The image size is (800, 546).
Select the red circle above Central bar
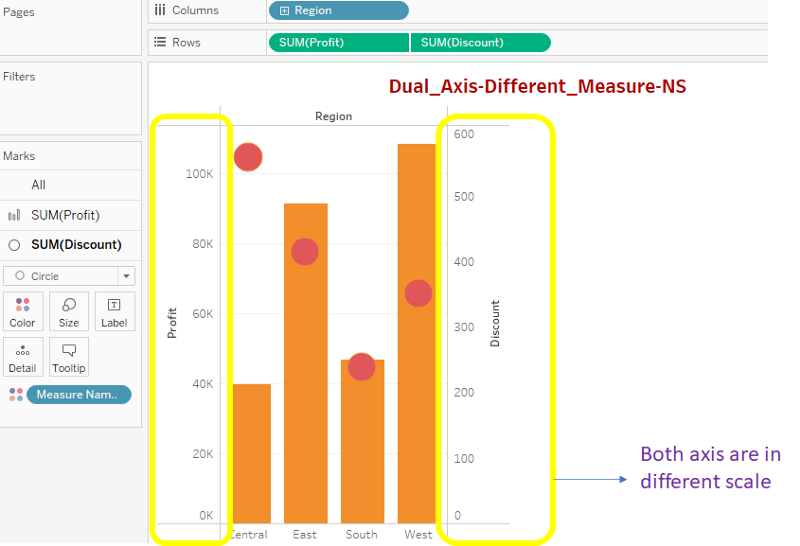point(248,157)
